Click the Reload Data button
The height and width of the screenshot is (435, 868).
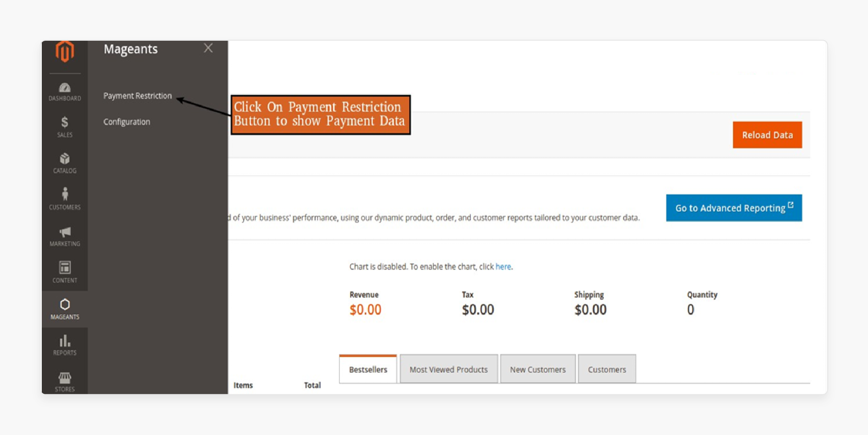(x=767, y=135)
